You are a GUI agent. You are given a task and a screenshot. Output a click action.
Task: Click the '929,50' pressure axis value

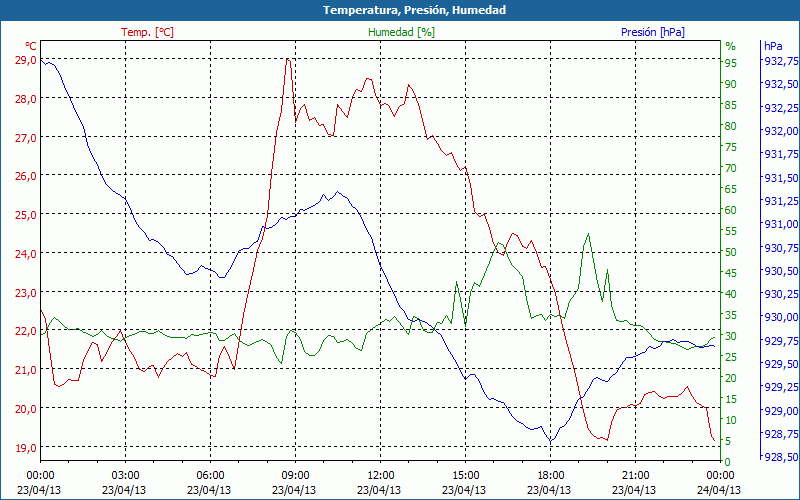coord(781,364)
